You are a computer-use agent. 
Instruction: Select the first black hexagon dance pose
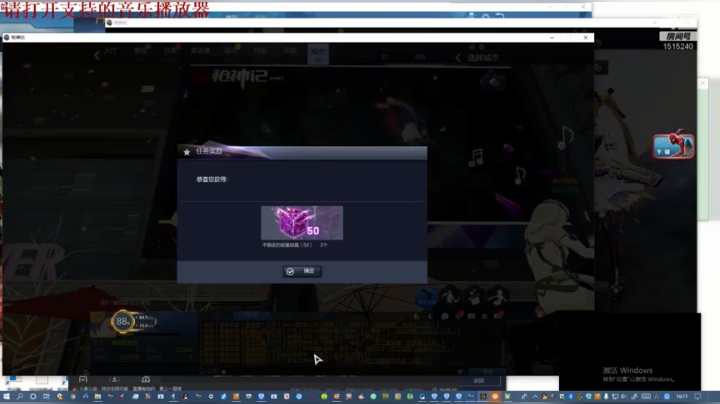(x=450, y=297)
